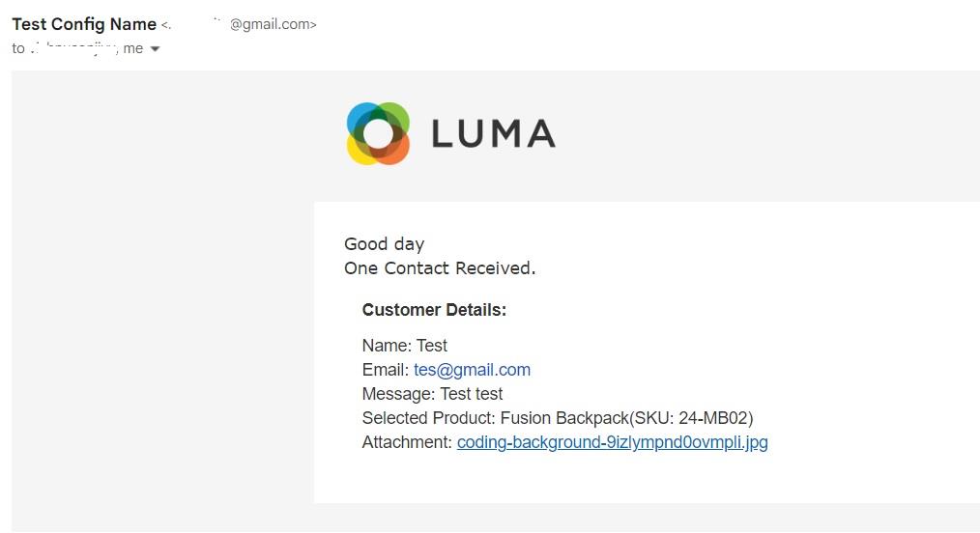Click the "Customer Details:" heading

pyautogui.click(x=434, y=310)
